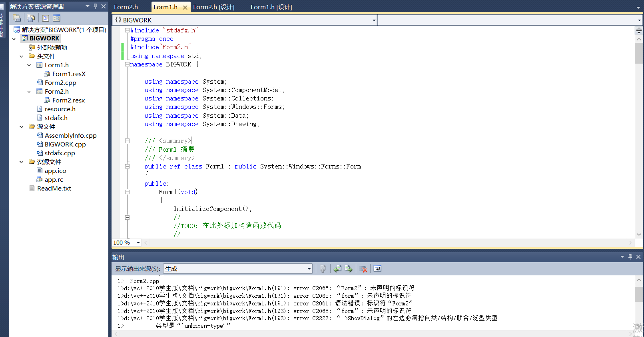Collapse the Form1(void) constructor block

click(x=127, y=192)
